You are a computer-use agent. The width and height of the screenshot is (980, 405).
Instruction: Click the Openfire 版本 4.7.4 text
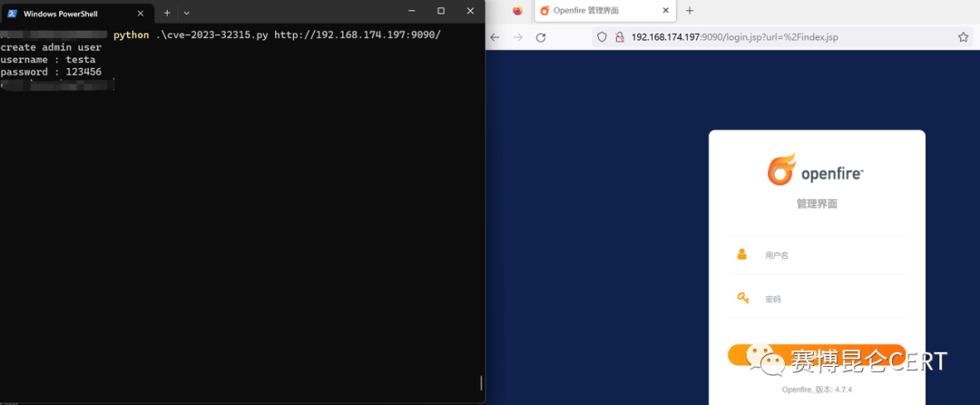pyautogui.click(x=817, y=390)
